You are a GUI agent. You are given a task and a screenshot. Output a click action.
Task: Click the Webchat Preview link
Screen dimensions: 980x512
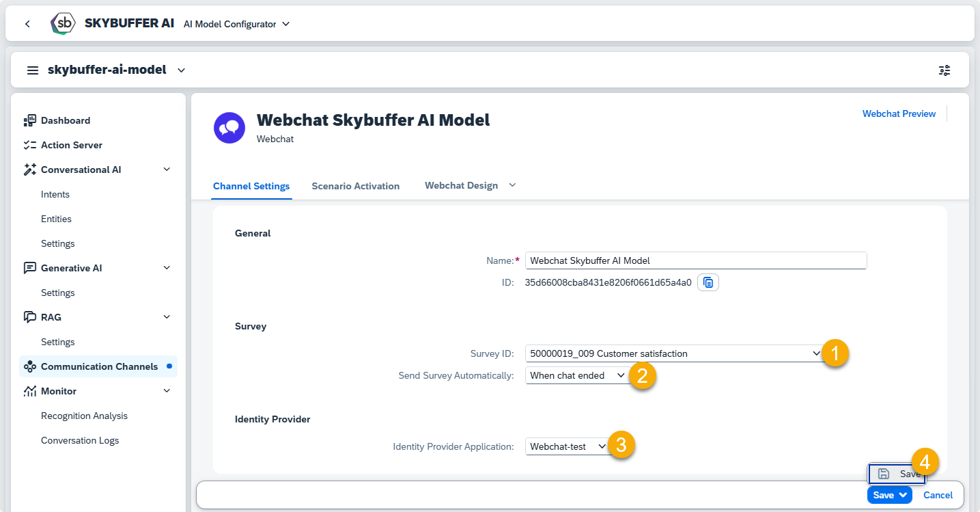click(x=899, y=113)
